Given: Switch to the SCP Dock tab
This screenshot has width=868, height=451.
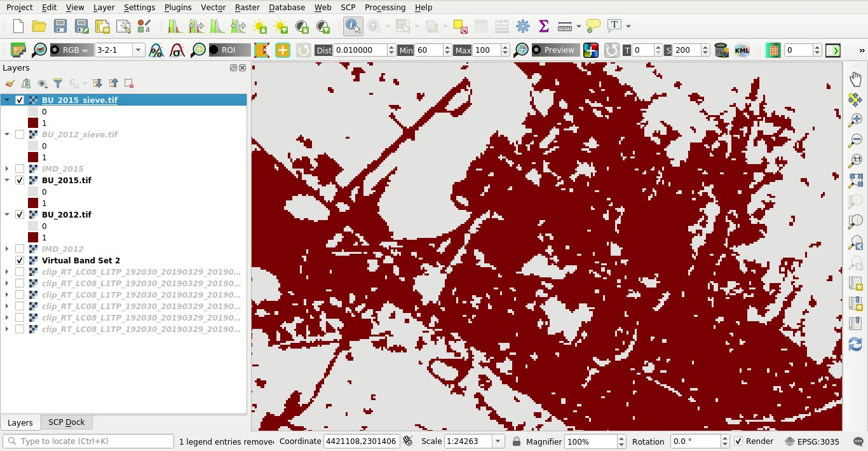Looking at the screenshot, I should [x=67, y=422].
